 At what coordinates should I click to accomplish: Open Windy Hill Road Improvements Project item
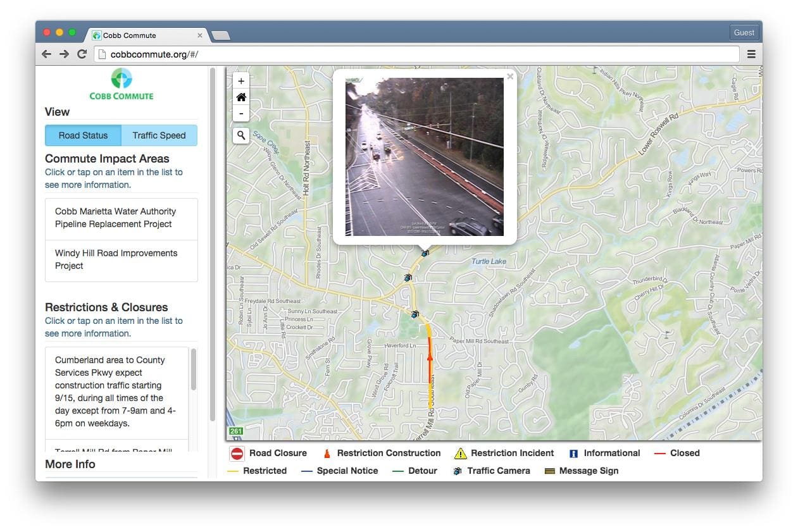[122, 260]
